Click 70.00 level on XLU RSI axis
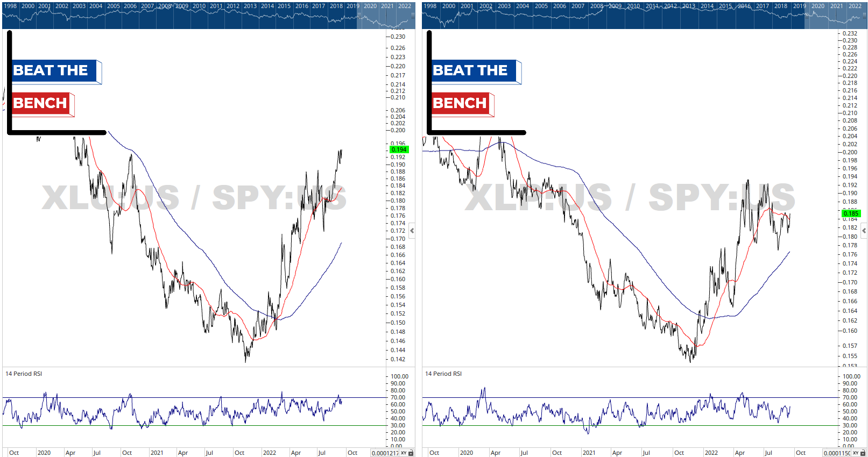Image resolution: width=868 pixels, height=457 pixels. point(398,397)
